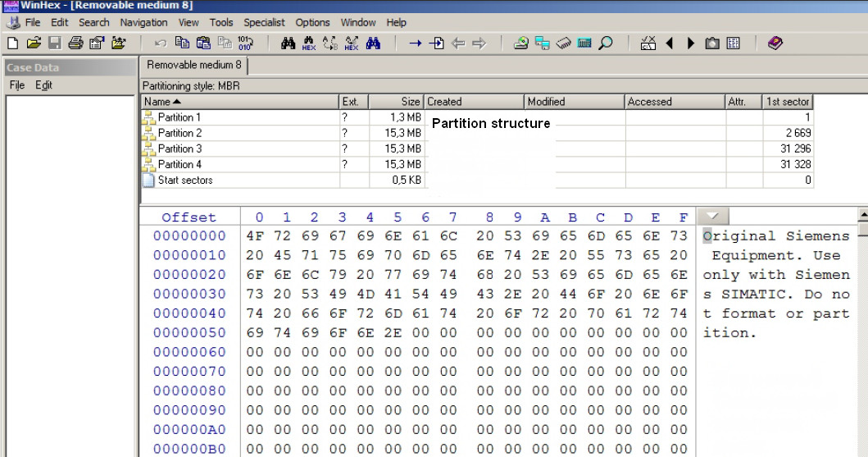
Task: Select the Partition 3 row
Action: coord(477,149)
